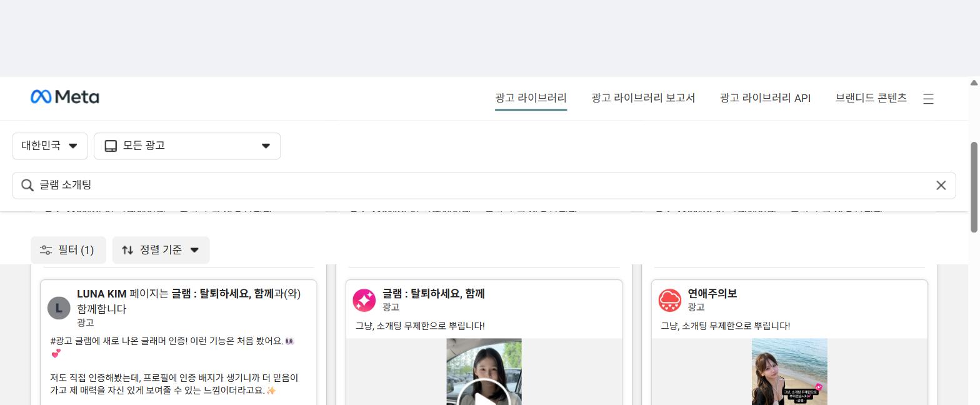Screen dimensions: 980x405
Task: Open 대한민국 country dropdown
Action: 50,146
